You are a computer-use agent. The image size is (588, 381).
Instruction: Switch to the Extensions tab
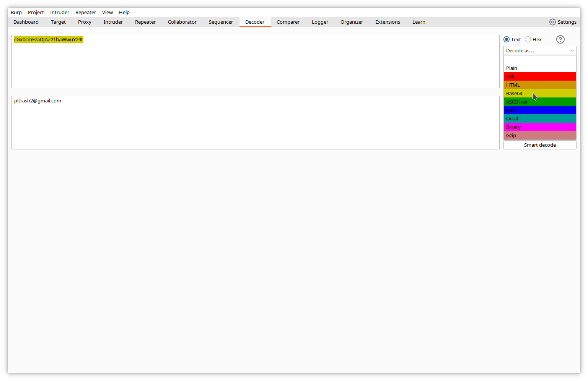[x=388, y=22]
